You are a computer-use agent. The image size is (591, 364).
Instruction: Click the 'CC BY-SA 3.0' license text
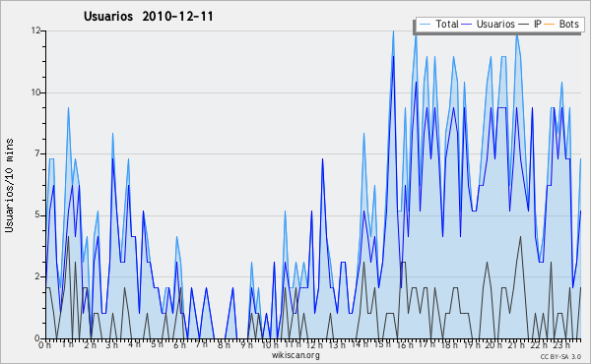(x=560, y=357)
